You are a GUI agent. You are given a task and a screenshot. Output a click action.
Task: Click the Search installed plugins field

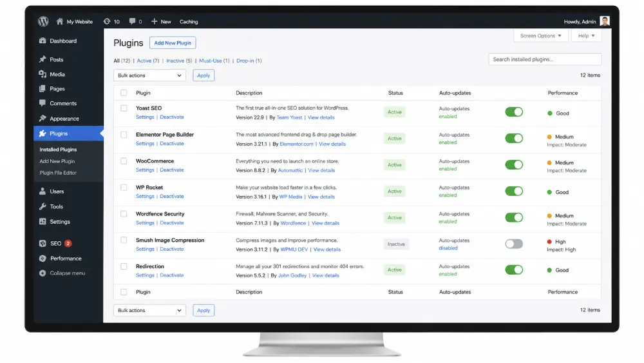545,59
